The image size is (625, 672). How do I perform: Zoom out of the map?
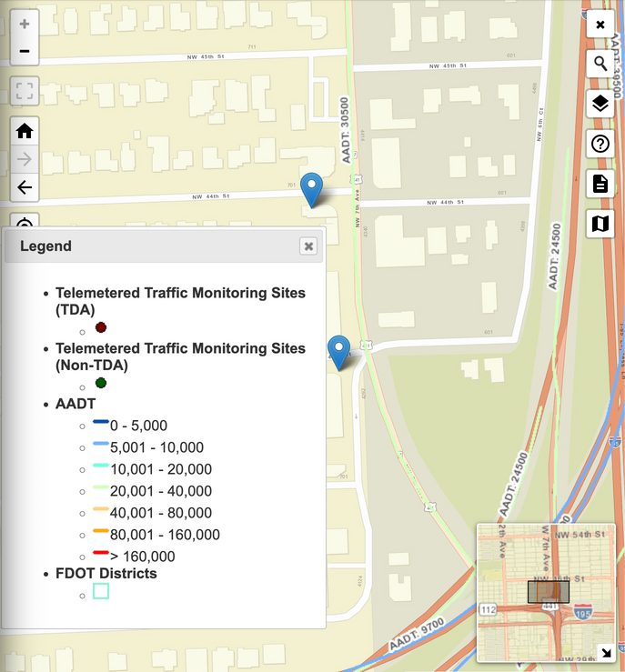click(x=25, y=51)
